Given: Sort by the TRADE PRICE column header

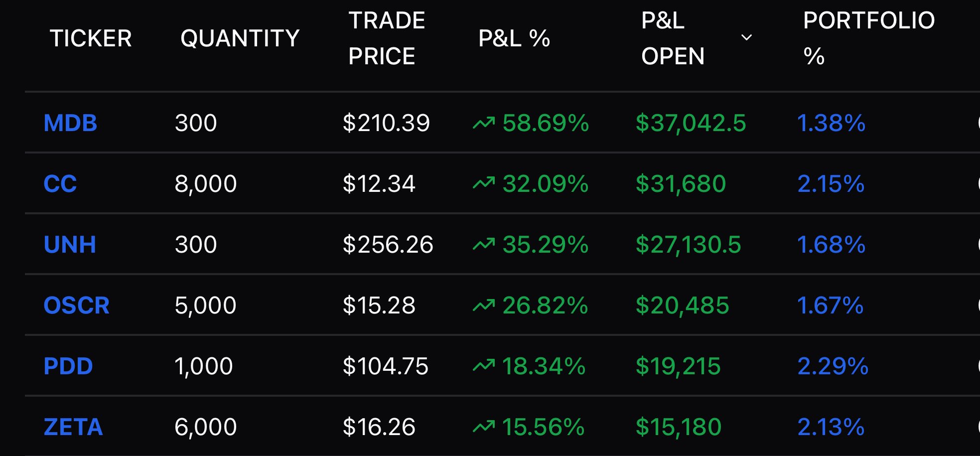Looking at the screenshot, I should 387,38.
